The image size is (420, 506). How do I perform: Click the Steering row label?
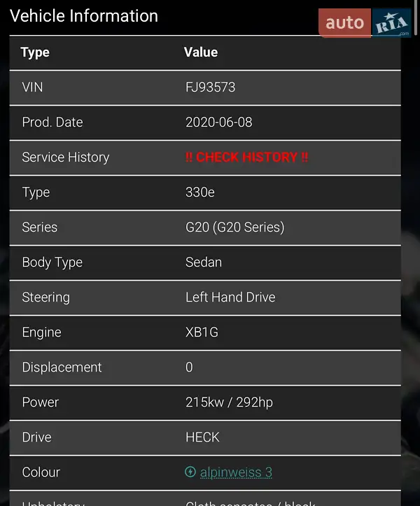[x=46, y=297]
